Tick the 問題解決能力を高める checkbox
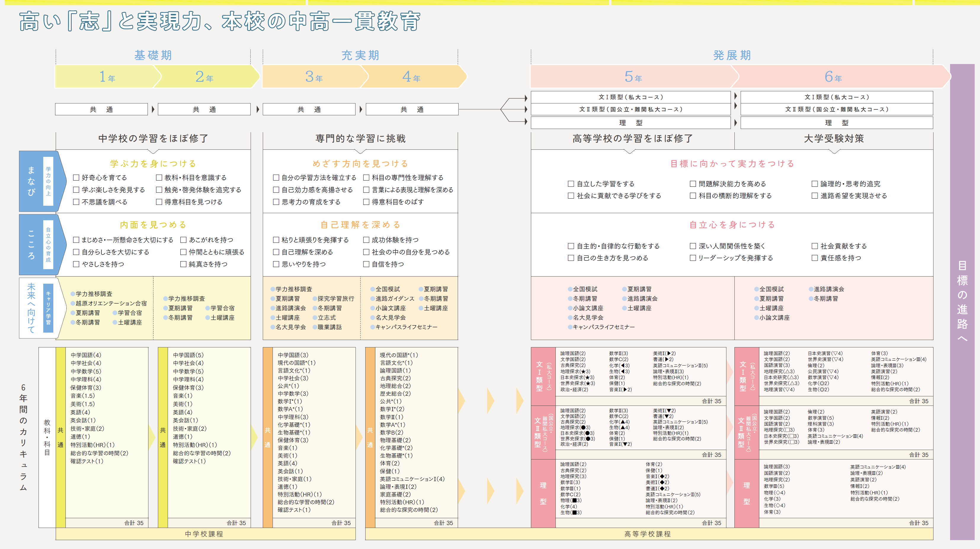980x549 pixels. click(693, 184)
